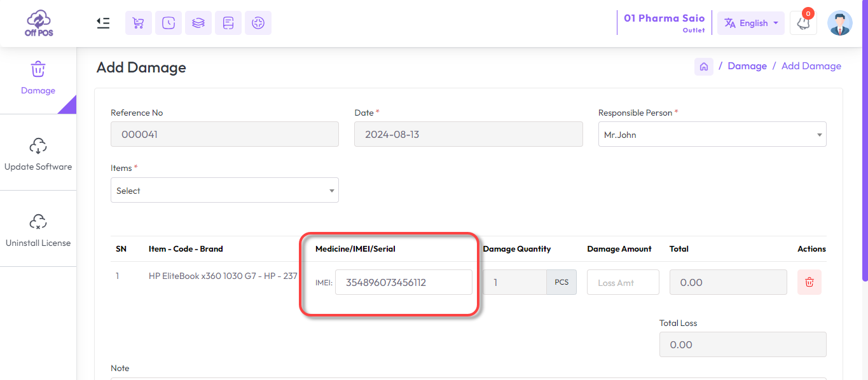Go home via breadcrumb house icon
Viewport: 868px width, 380px height.
point(704,66)
